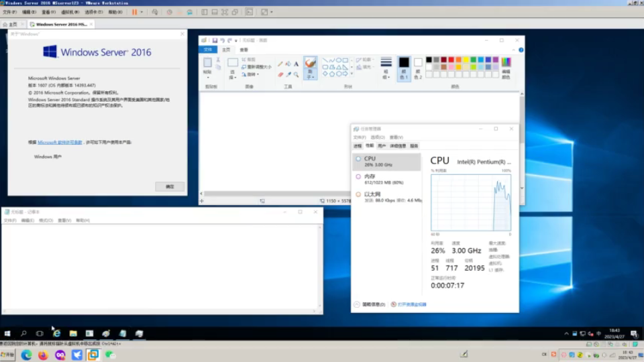Image resolution: width=644 pixels, height=362 pixels.
Task: Select Memory in Task Manager performance list
Action: [x=387, y=179]
